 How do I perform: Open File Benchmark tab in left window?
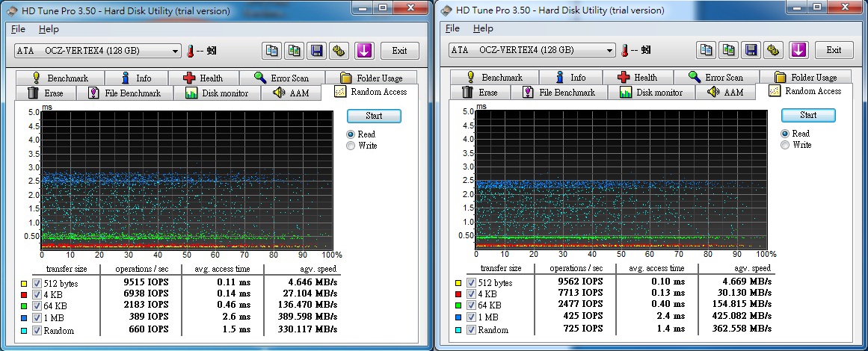pos(125,93)
